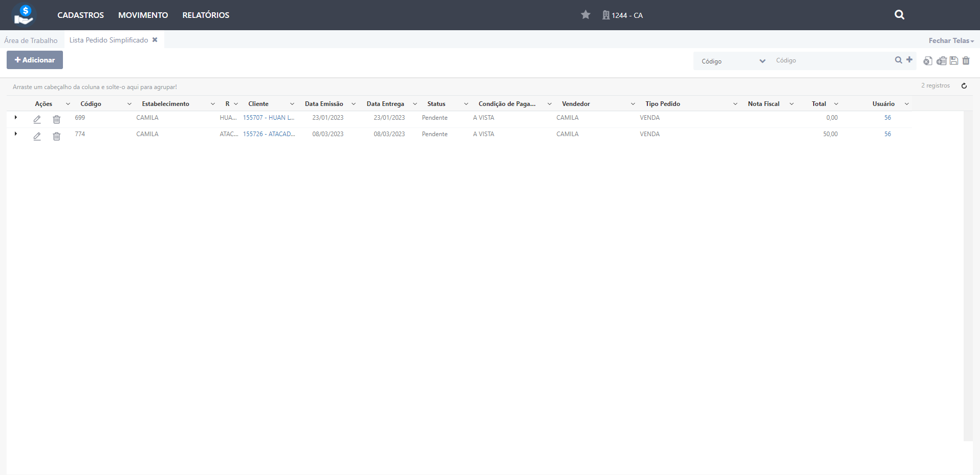Focus the Código search input field
This screenshot has height=475, width=980.
[x=832, y=60]
